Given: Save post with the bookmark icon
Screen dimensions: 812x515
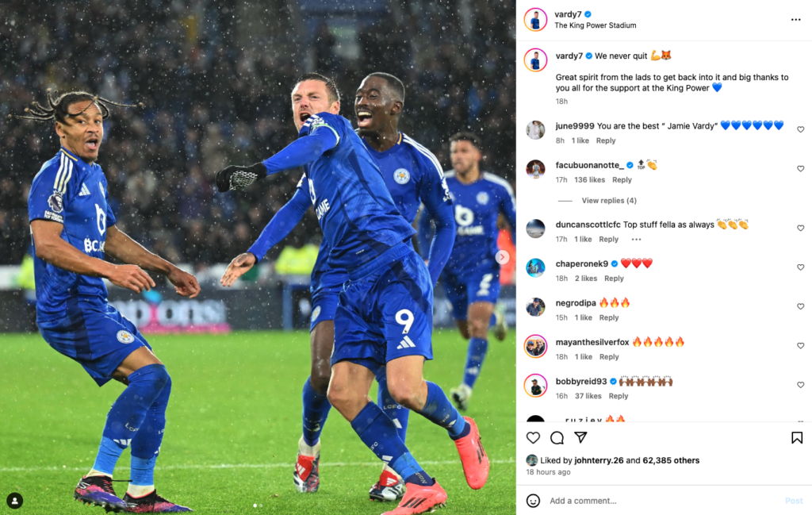Looking at the screenshot, I should (796, 438).
